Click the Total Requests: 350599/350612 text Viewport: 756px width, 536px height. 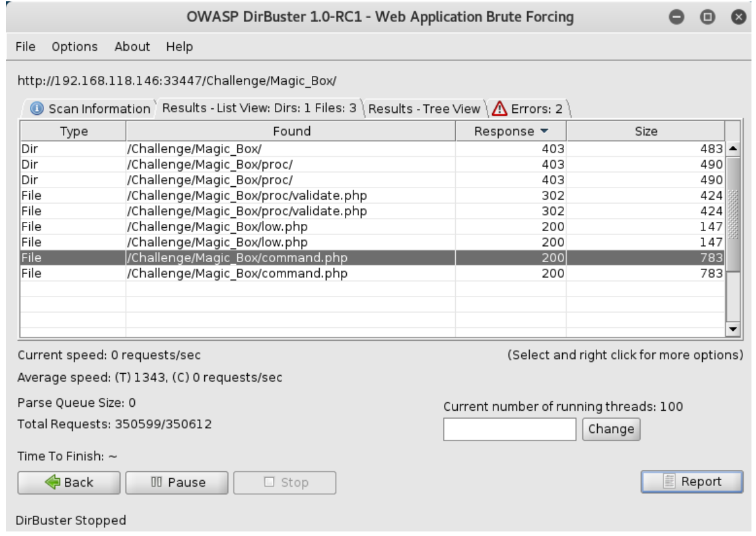click(x=115, y=424)
